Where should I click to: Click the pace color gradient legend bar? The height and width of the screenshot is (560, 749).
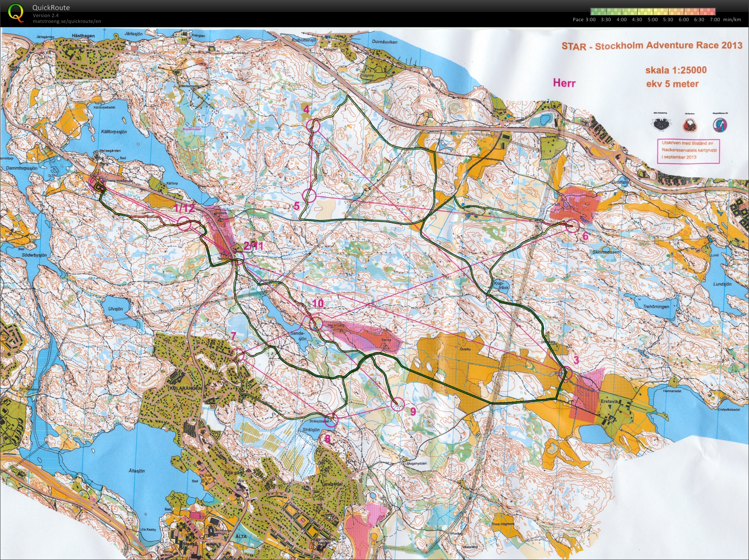653,12
